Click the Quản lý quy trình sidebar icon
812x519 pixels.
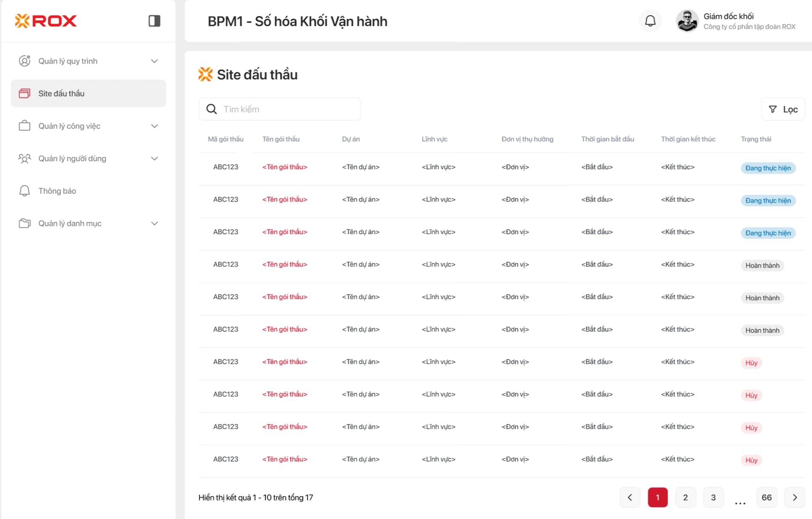(x=25, y=61)
